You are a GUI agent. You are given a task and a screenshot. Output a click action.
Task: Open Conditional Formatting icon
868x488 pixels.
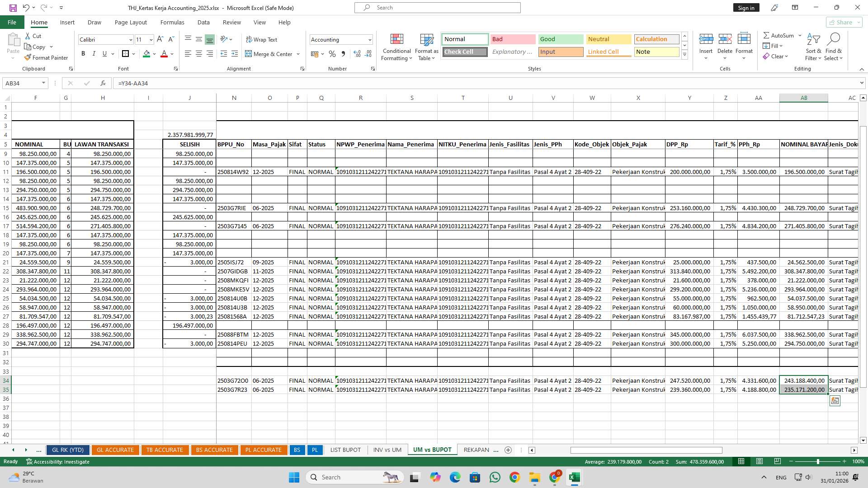click(x=396, y=40)
